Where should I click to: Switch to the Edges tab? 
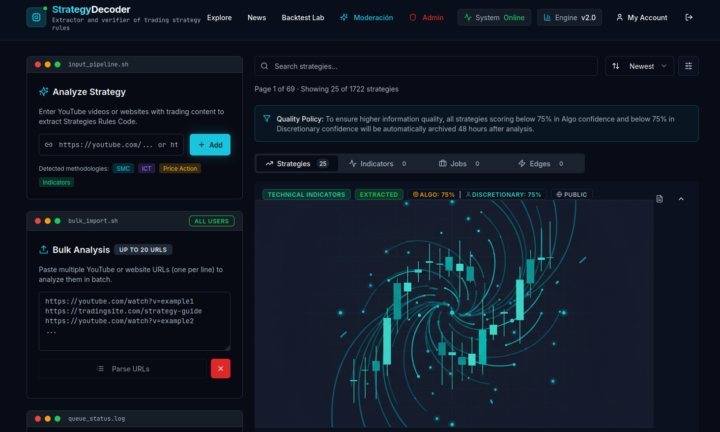point(540,163)
